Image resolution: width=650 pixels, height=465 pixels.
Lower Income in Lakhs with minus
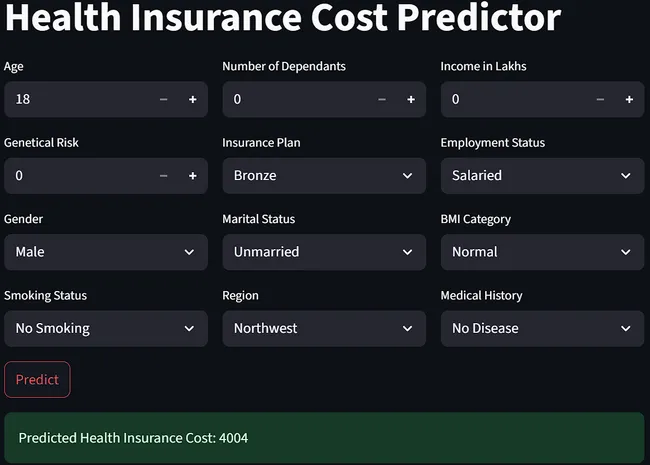[x=600, y=99]
